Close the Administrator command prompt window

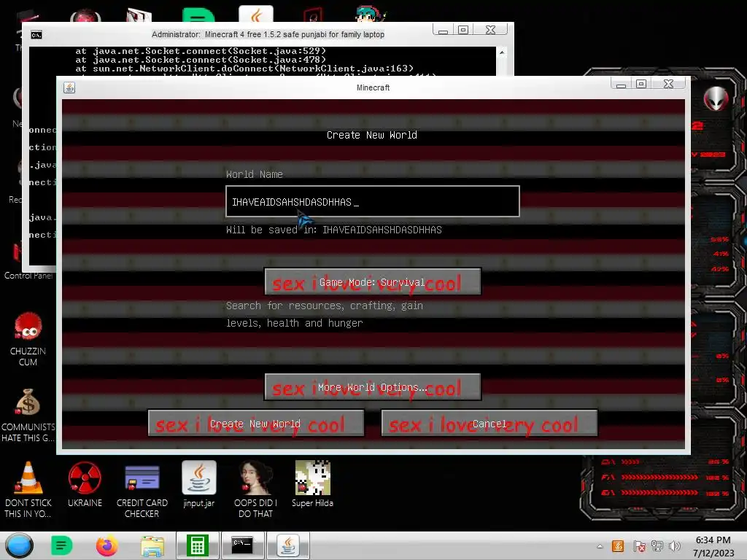pyautogui.click(x=490, y=30)
